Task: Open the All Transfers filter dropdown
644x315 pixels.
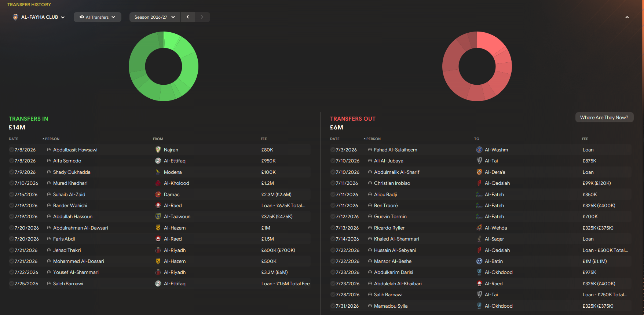Action: click(97, 17)
